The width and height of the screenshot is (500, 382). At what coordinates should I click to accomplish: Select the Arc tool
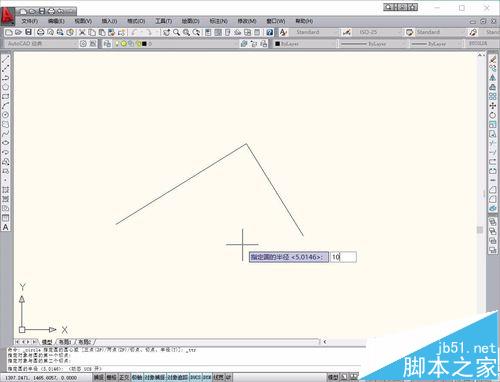(6, 106)
